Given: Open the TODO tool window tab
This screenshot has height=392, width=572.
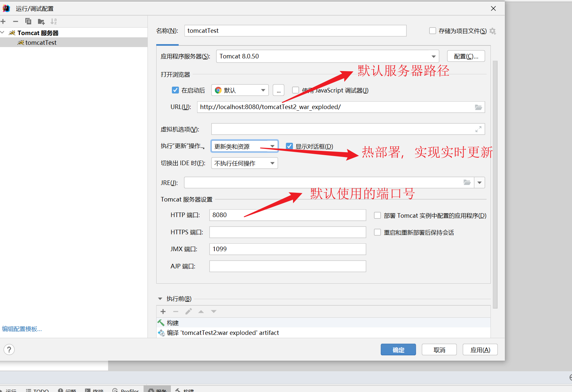Looking at the screenshot, I should (x=37, y=390).
